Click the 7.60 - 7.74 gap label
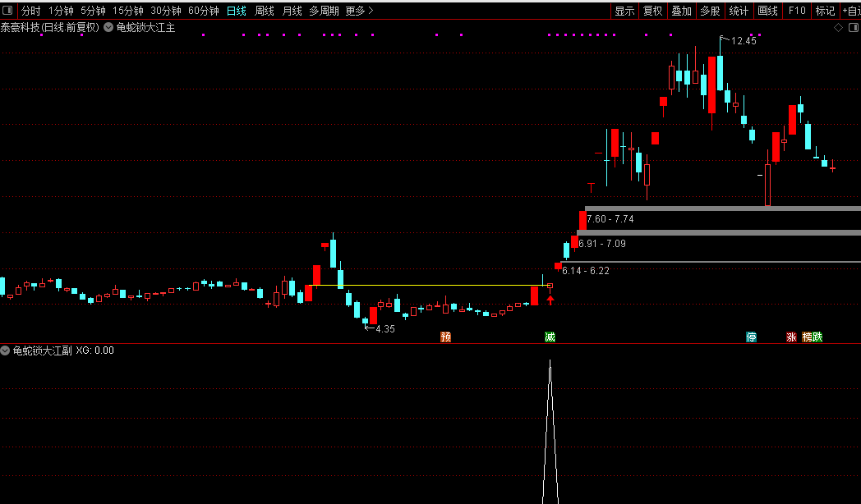Image resolution: width=861 pixels, height=504 pixels. click(610, 219)
